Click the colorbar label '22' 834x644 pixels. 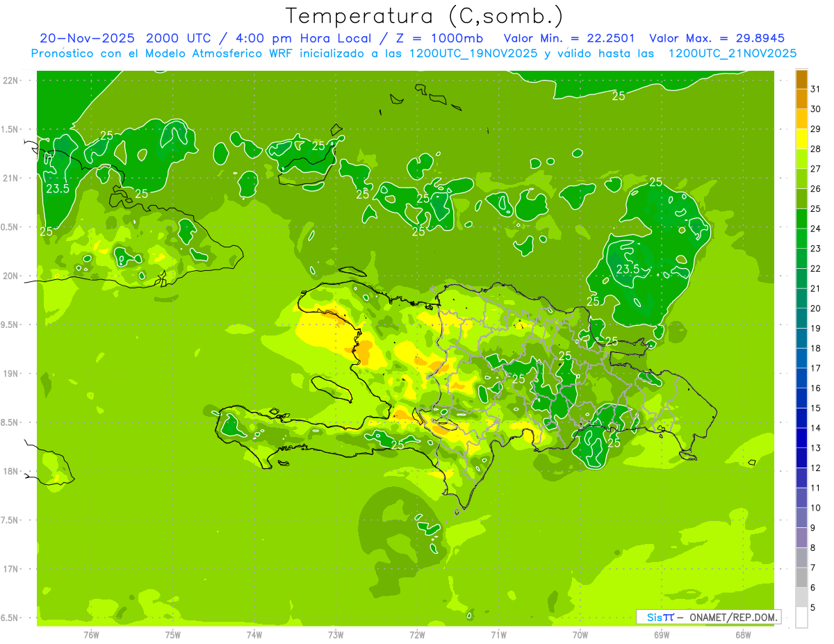(816, 269)
